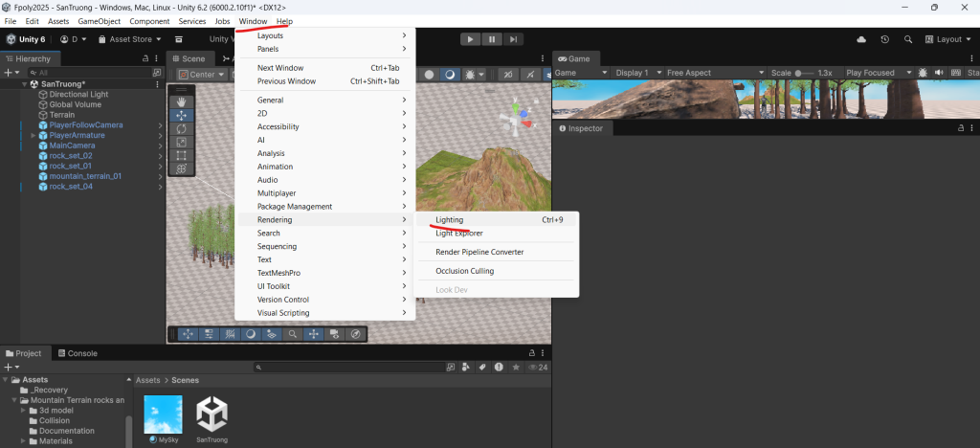Toggle the Inspector panel lock

pos(960,127)
